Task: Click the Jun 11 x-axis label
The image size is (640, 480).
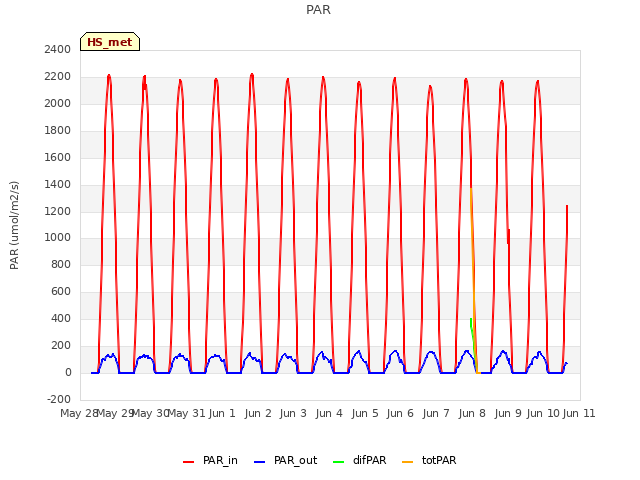Action: 579,414
